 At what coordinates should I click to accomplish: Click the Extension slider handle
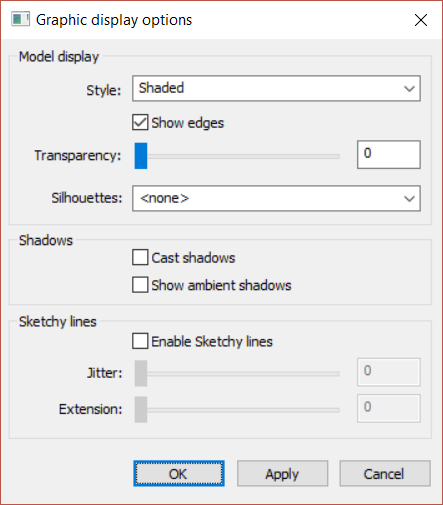tap(141, 410)
